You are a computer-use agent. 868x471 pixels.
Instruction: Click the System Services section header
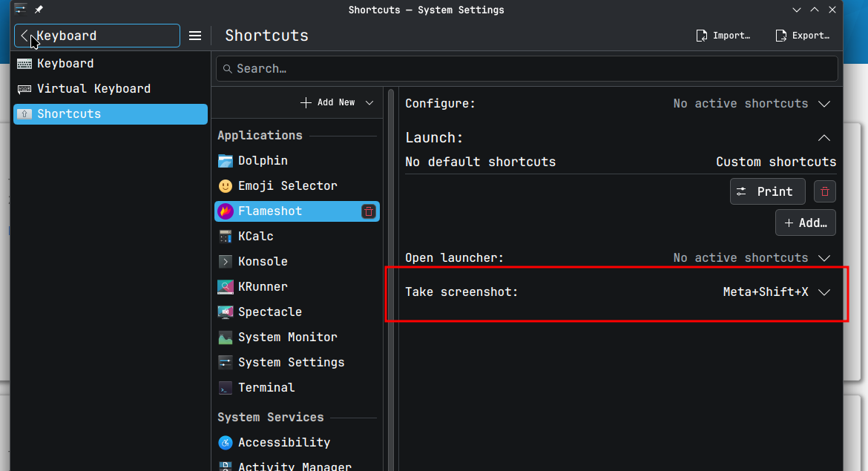[271, 418]
